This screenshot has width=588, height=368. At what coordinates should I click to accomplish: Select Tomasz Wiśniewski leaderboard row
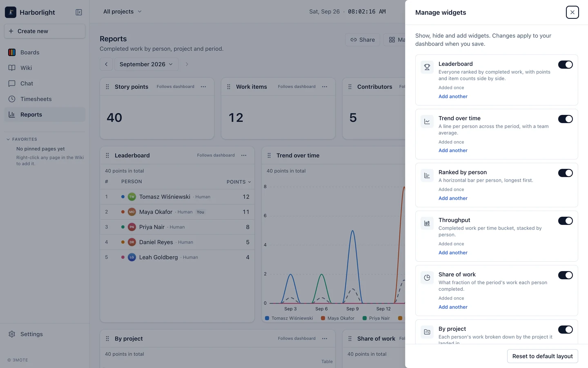[x=177, y=197]
